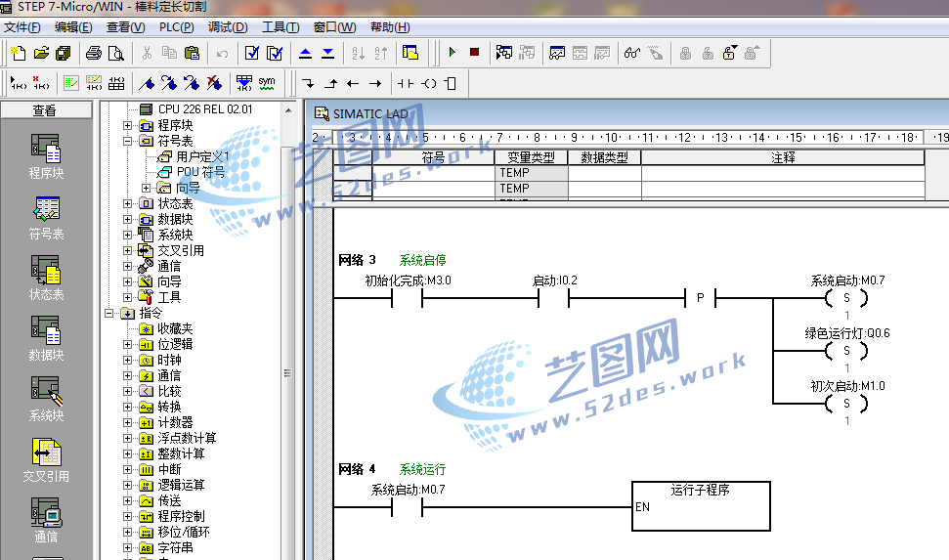Select the 初始化完成:M3.0 contact
The width and height of the screenshot is (949, 560).
[408, 297]
